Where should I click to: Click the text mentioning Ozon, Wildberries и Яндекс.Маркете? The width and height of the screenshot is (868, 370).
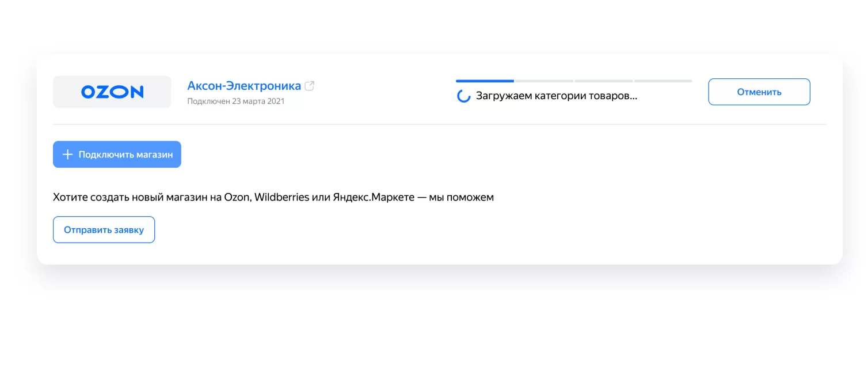click(x=273, y=197)
